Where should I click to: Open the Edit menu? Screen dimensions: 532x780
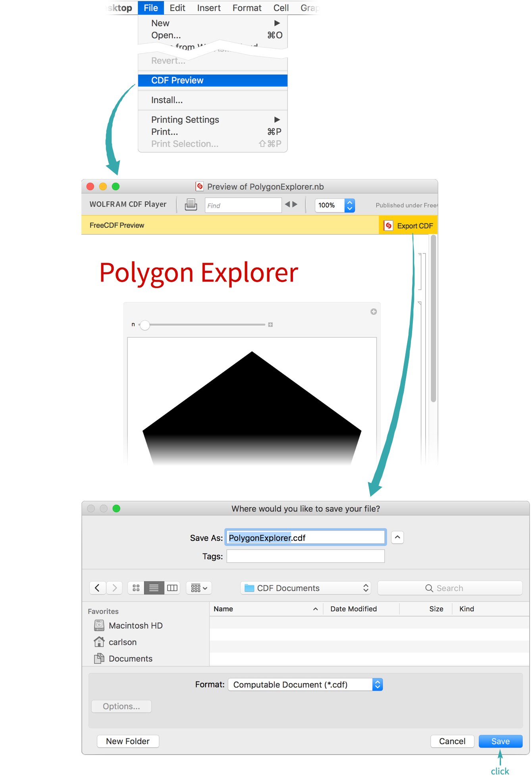point(177,8)
